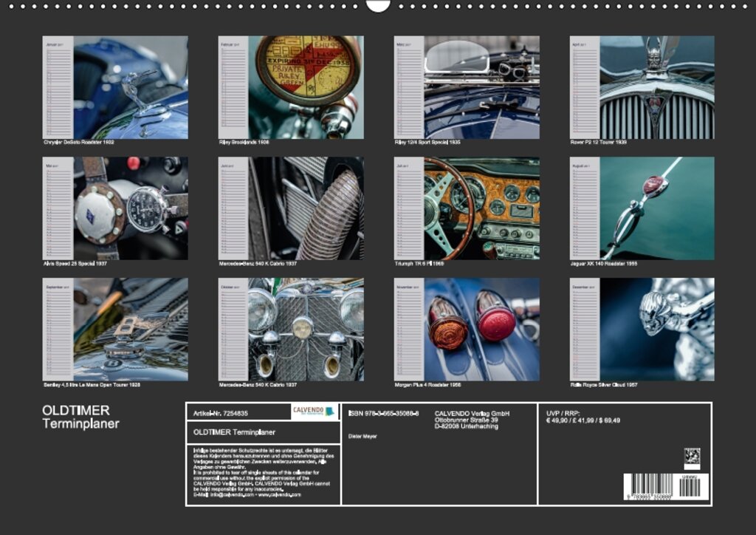Screen dimensions: 756x535
Task: Open the Chrysler DeSoto Roadster 1932 thumbnail
Action: pyautogui.click(x=115, y=87)
